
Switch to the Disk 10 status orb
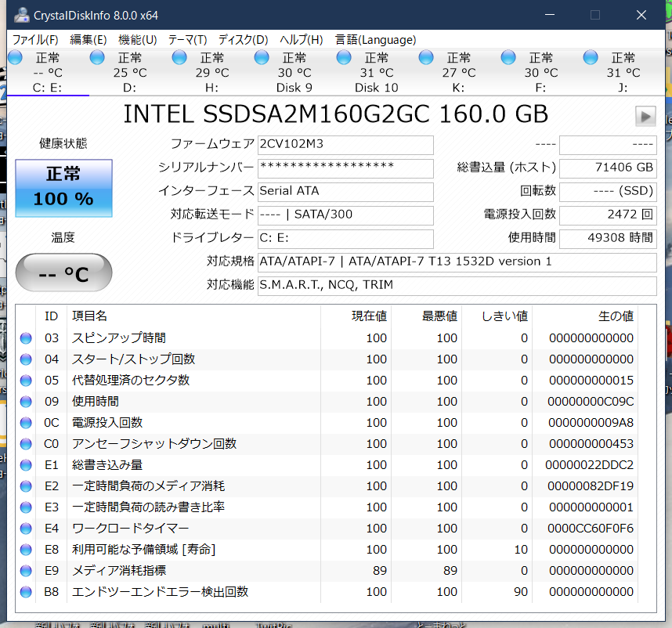(x=344, y=58)
